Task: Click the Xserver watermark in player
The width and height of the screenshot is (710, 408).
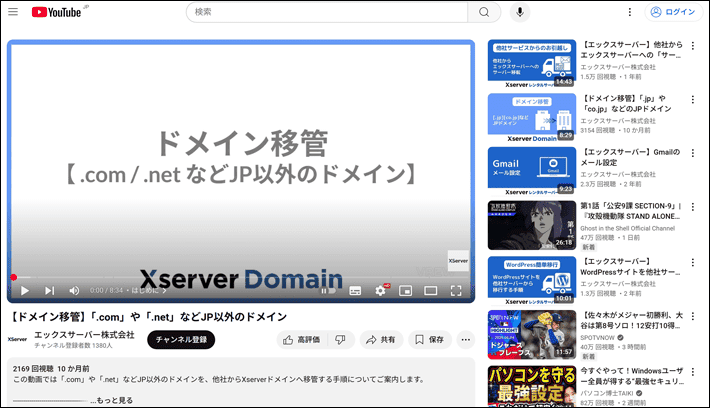Action: [458, 261]
